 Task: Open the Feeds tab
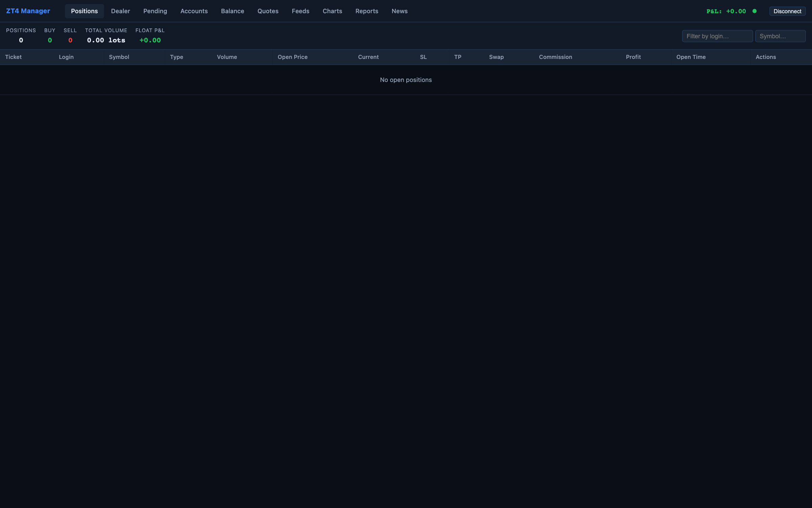click(x=300, y=11)
